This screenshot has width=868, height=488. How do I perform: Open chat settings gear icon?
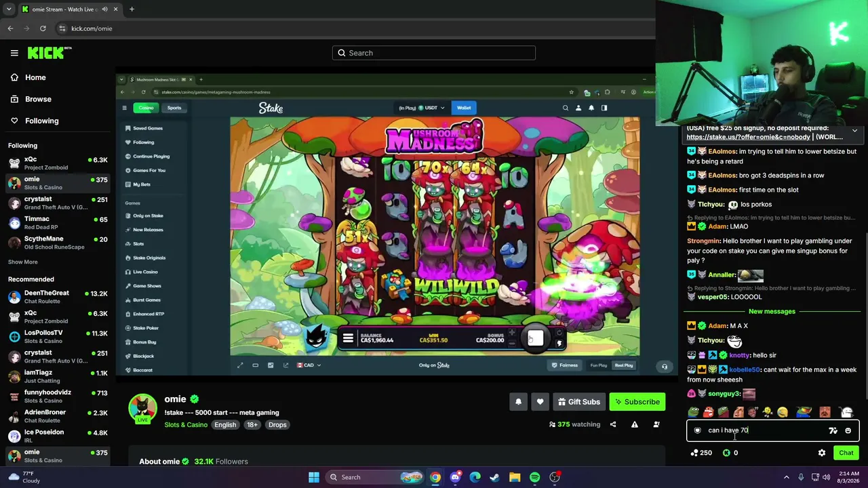(x=822, y=453)
